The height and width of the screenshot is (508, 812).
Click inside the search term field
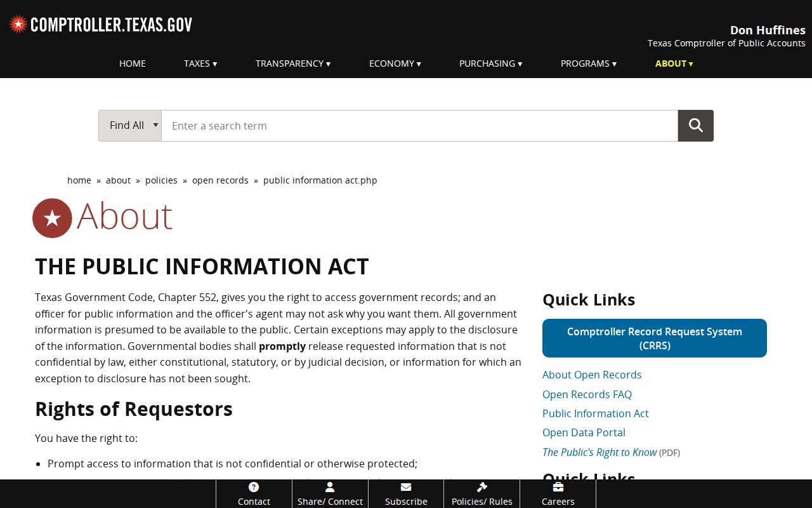click(x=420, y=126)
